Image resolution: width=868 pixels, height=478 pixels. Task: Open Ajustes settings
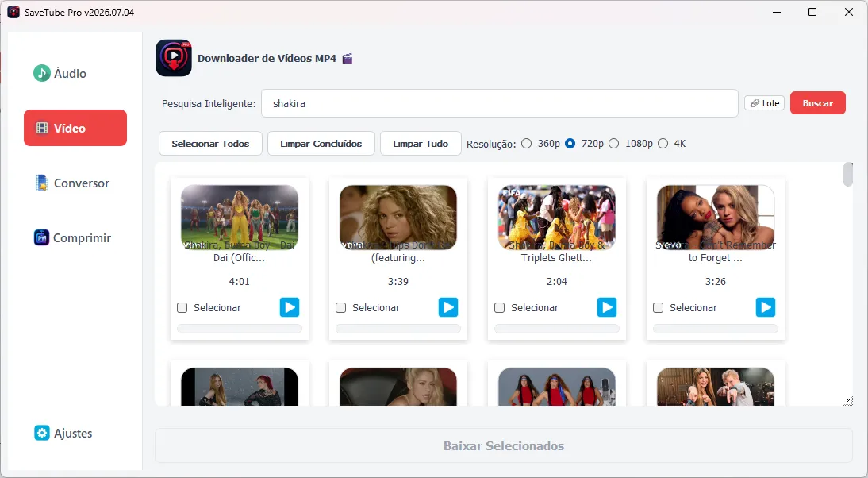coord(63,433)
